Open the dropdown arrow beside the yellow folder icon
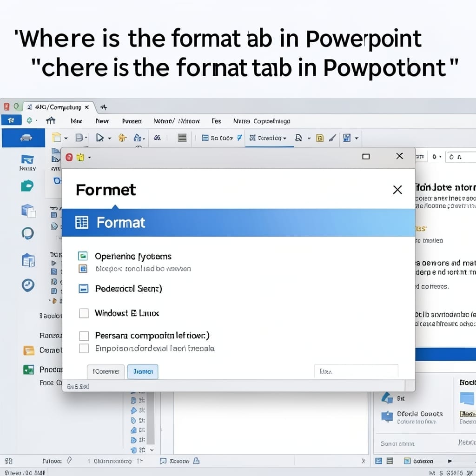Screen dimensions: 476x476 pos(66,139)
